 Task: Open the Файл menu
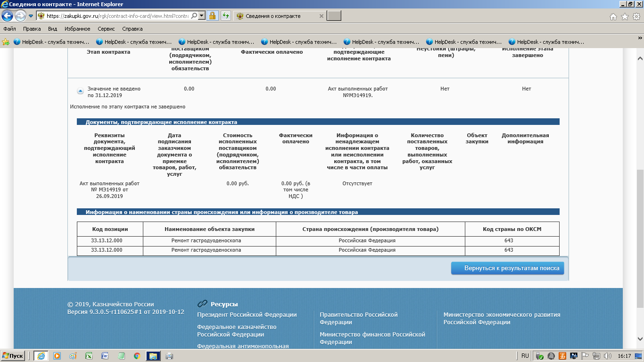(9, 29)
